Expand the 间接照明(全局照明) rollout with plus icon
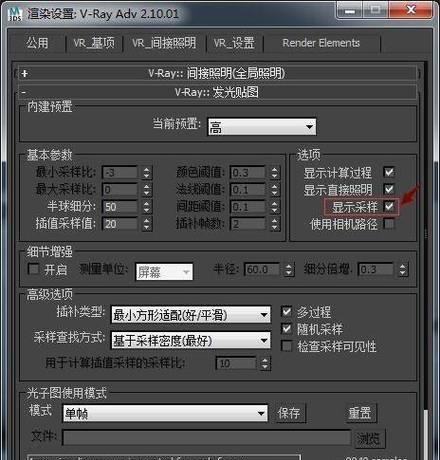Viewport: 440px width, 460px height. click(x=24, y=74)
